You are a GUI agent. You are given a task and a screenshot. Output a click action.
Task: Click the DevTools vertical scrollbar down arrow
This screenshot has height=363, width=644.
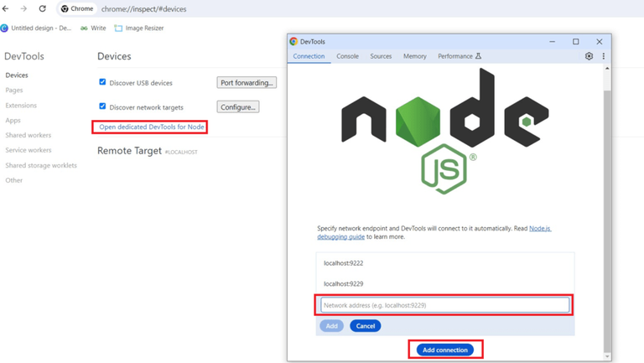pos(607,356)
